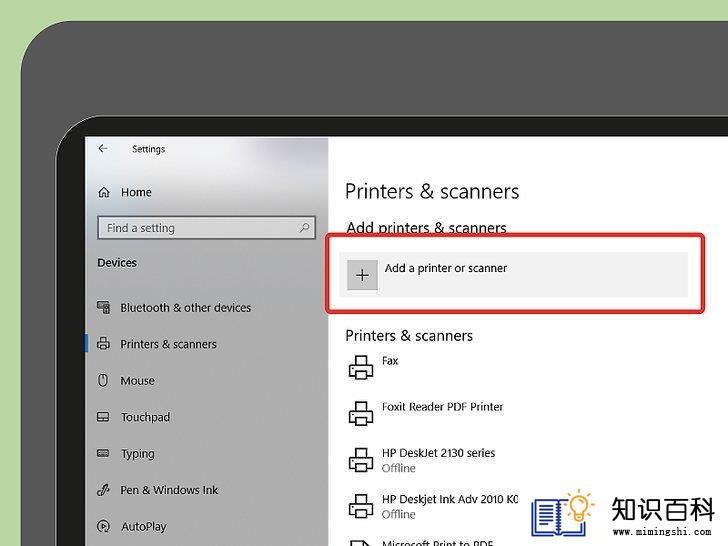The height and width of the screenshot is (546, 728).
Task: Click the Touchpad sidebar icon
Action: 103,417
